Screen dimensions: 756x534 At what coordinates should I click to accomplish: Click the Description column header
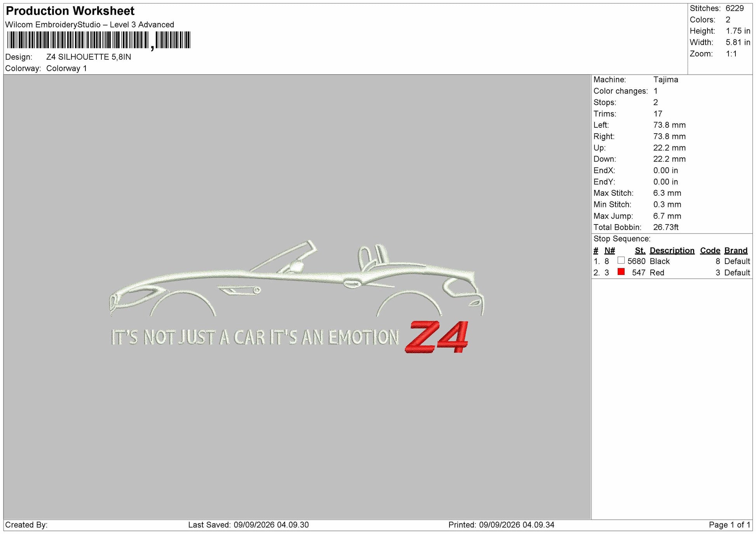672,250
